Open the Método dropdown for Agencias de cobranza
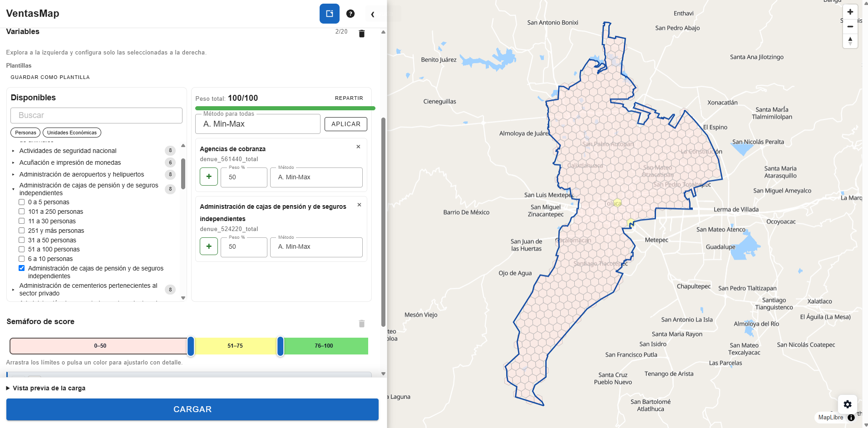 [316, 177]
